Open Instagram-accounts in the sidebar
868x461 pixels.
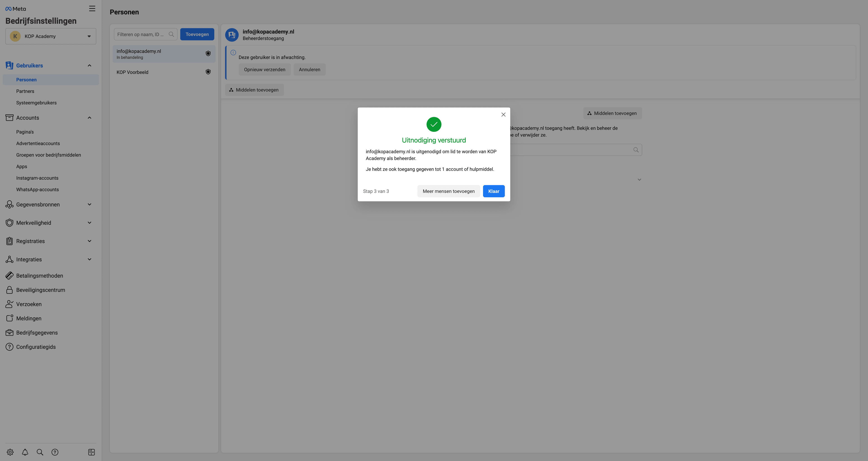pyautogui.click(x=37, y=178)
